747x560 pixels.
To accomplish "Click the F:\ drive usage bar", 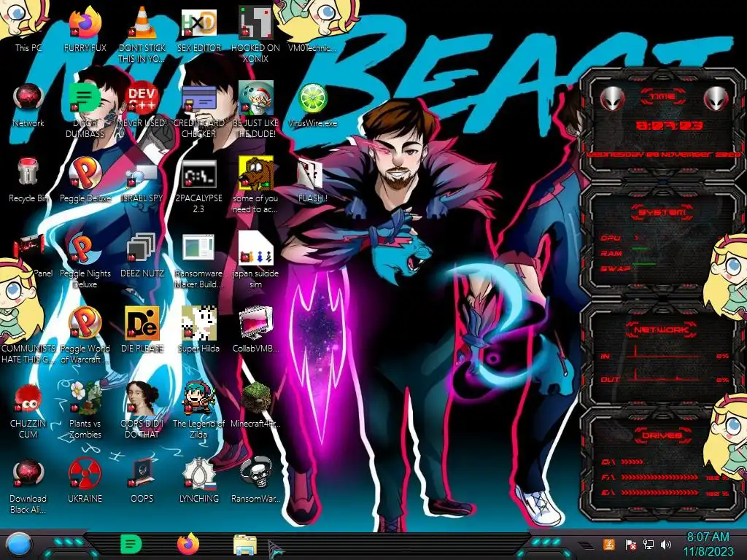I will coord(659,477).
